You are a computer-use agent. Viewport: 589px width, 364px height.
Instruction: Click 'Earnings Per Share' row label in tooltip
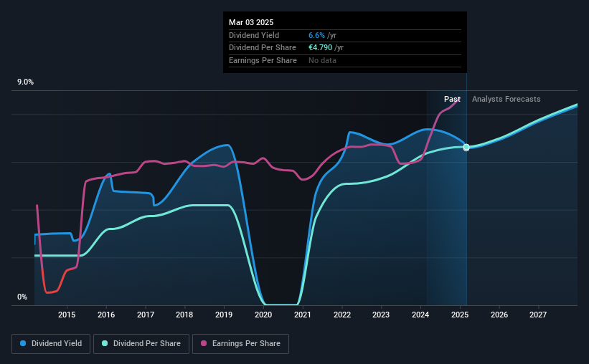click(x=263, y=60)
